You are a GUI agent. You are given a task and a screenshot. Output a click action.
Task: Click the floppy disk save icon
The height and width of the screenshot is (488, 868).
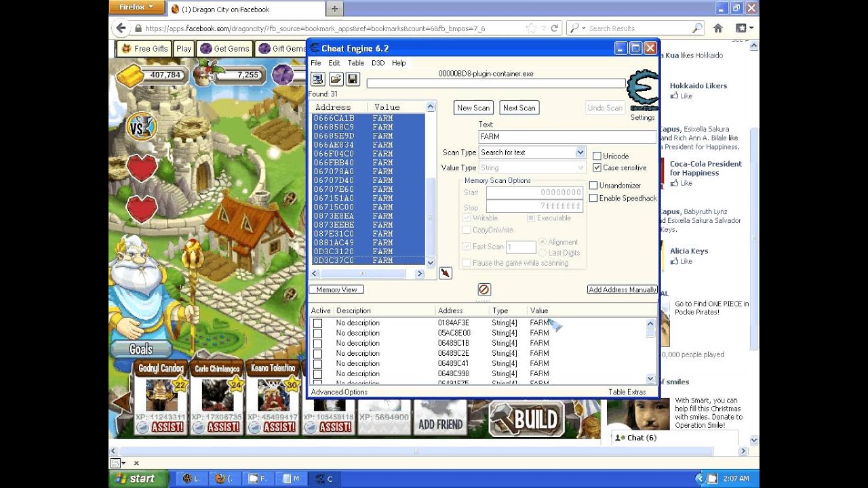353,79
